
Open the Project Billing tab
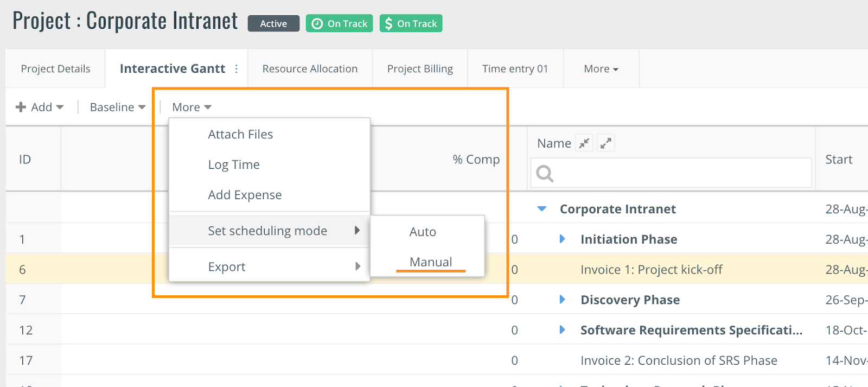420,69
